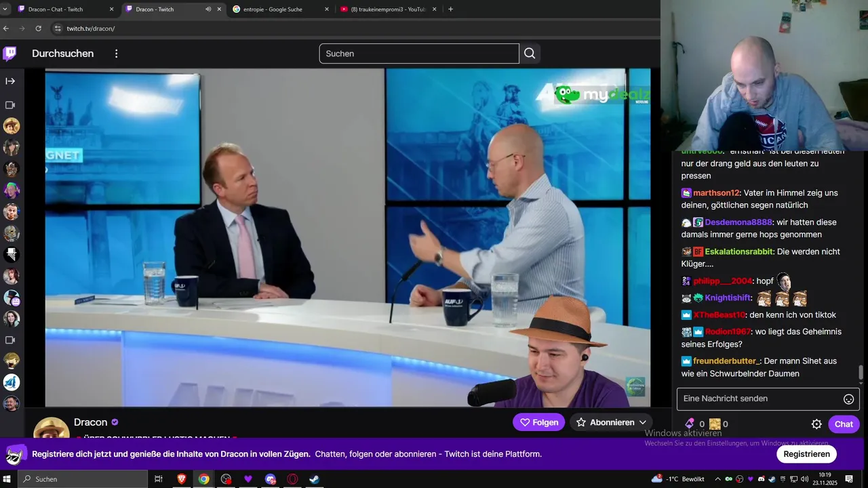
Task: Open Google Chrome from taskbar
Action: click(203, 479)
